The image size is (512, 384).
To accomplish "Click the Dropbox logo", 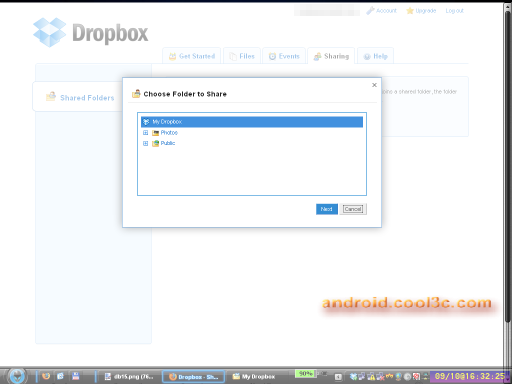I will [91, 33].
